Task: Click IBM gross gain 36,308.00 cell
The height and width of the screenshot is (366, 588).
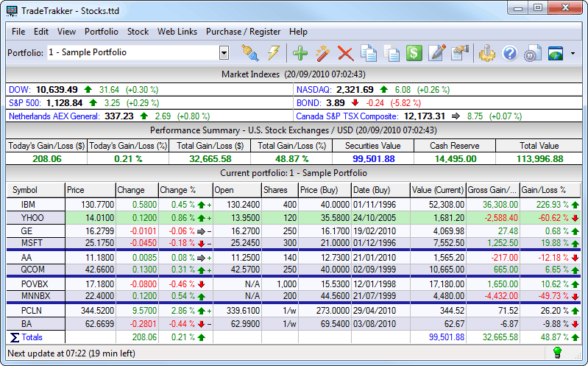Action: pyautogui.click(x=493, y=205)
